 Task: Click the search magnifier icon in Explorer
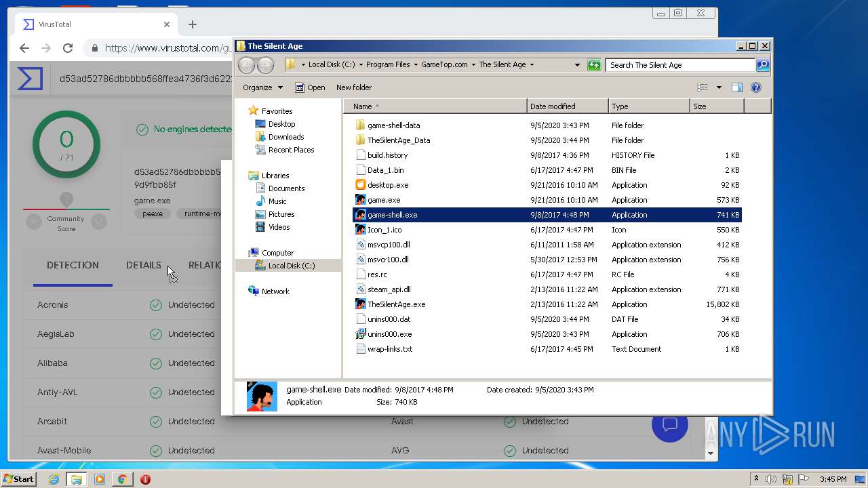tap(762, 65)
